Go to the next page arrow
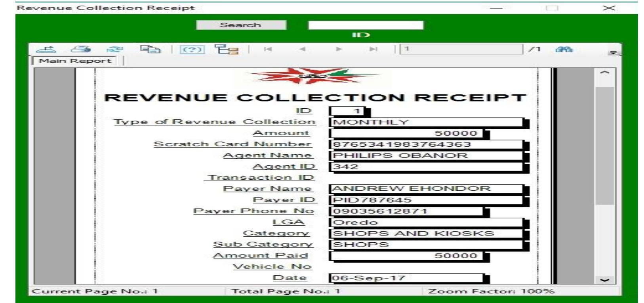Screen dimensions: 644x303 [339, 49]
